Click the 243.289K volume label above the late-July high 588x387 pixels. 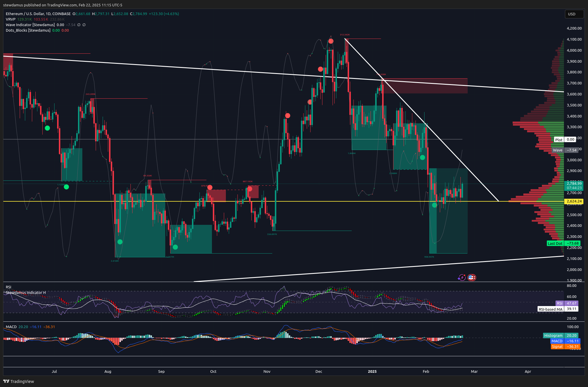[x=90, y=94]
